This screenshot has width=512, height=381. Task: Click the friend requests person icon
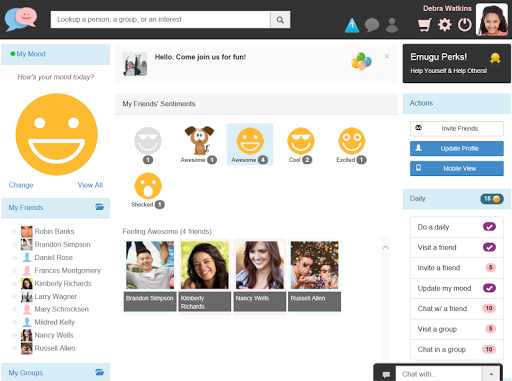coord(392,25)
